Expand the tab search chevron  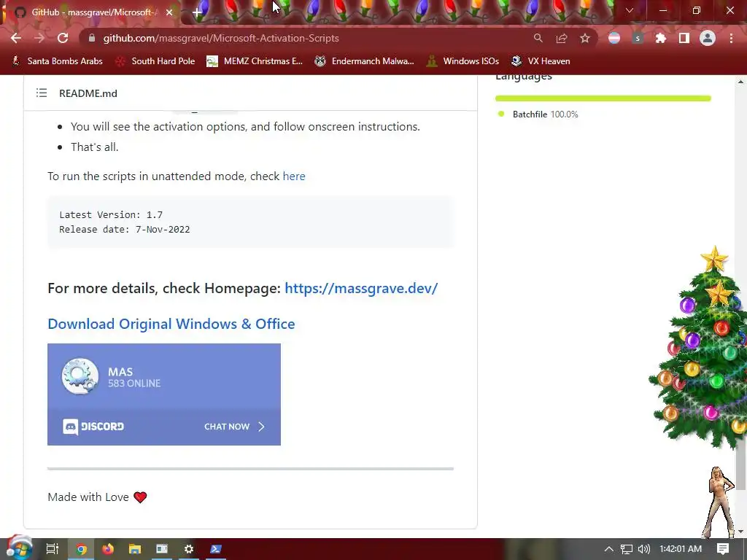(x=630, y=10)
